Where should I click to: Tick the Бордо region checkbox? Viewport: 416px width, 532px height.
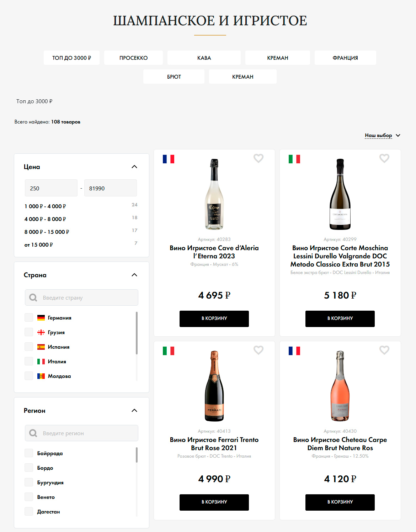29,468
